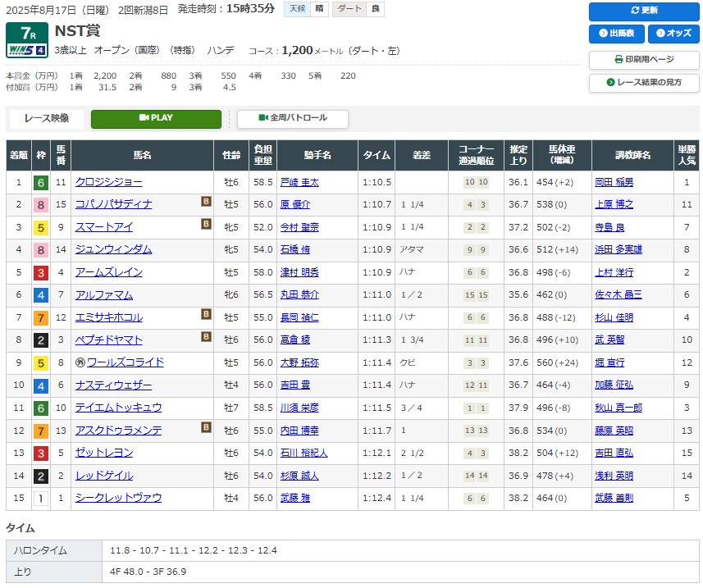Open horse page for クロジシジョー
The image size is (703, 588).
[x=108, y=182]
